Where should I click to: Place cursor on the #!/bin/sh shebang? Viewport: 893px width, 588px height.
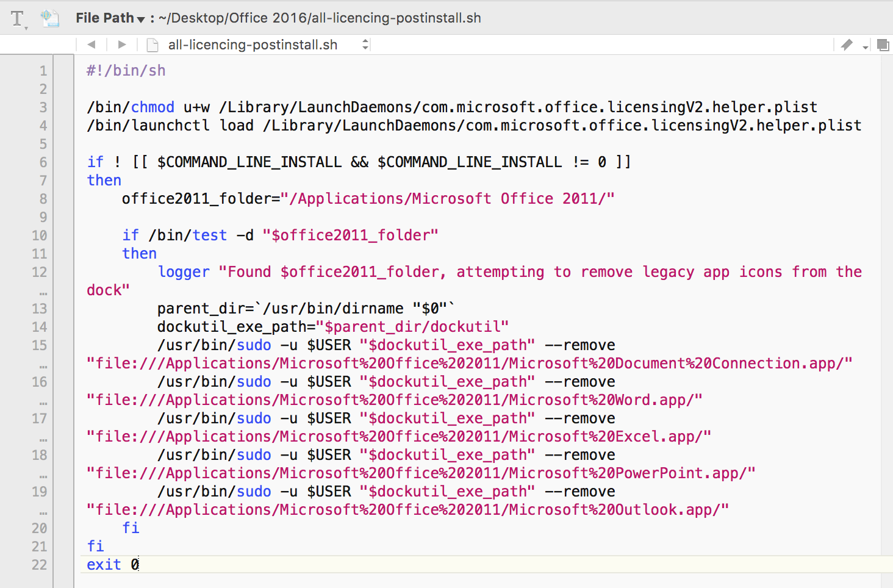126,71
